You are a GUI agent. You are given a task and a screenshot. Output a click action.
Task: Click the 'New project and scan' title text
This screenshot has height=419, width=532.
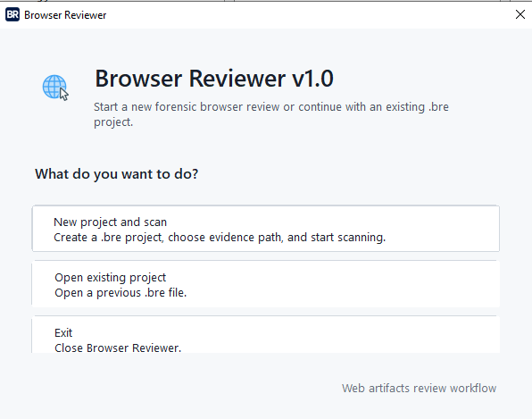[111, 222]
